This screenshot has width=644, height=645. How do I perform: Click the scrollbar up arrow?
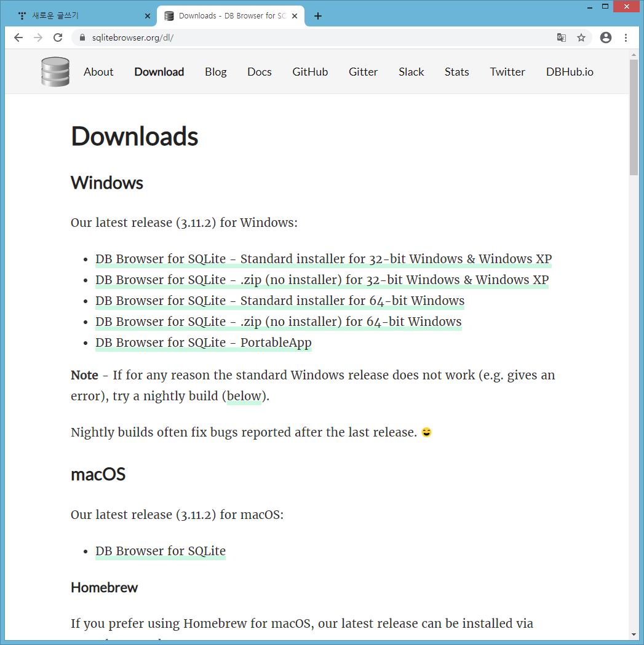click(x=634, y=55)
